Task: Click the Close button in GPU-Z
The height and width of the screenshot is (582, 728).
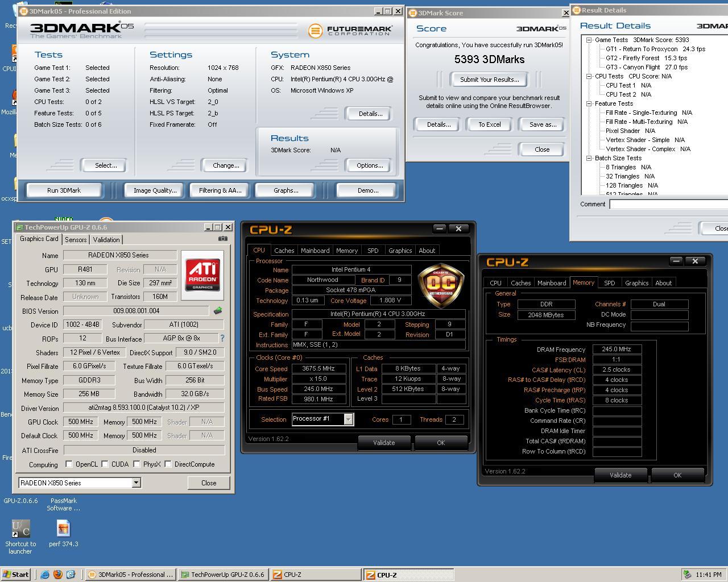Action: pos(209,483)
